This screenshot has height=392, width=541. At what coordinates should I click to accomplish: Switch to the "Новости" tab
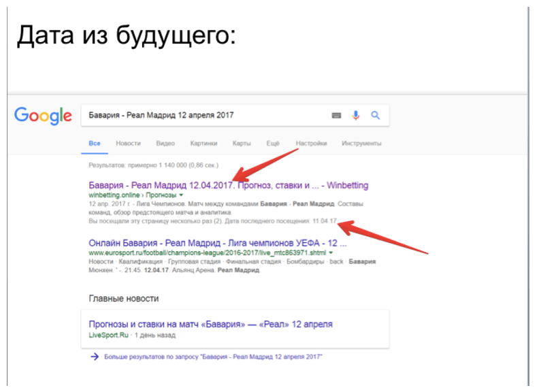129,143
